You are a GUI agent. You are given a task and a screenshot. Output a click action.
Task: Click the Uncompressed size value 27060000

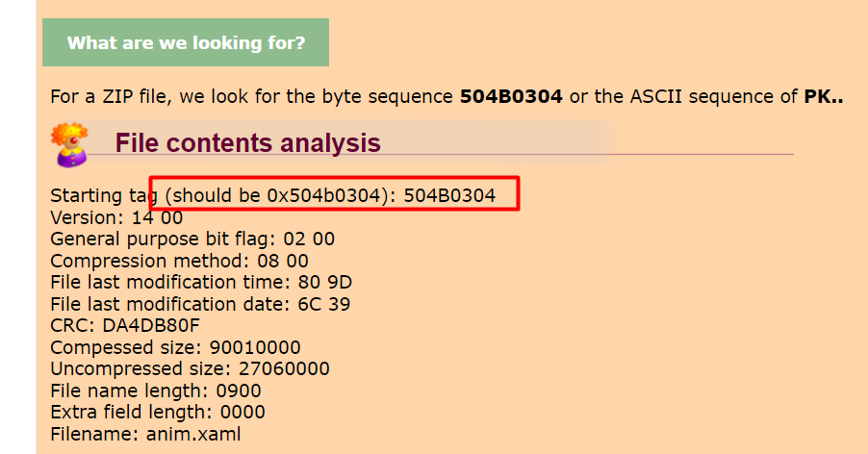(284, 368)
